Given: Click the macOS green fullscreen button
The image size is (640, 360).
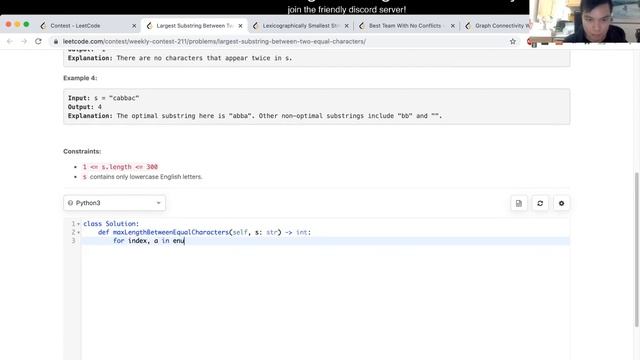Looking at the screenshot, I should (x=26, y=24).
